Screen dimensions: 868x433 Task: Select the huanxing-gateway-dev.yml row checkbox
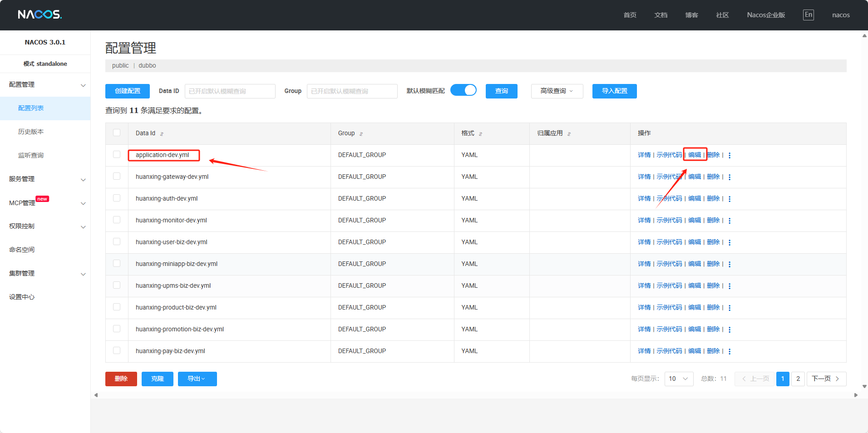click(117, 177)
